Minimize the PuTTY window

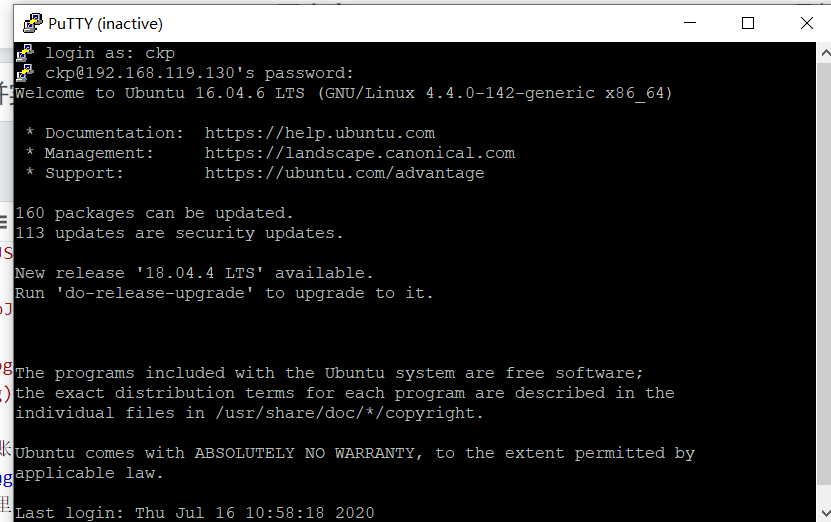[690, 23]
